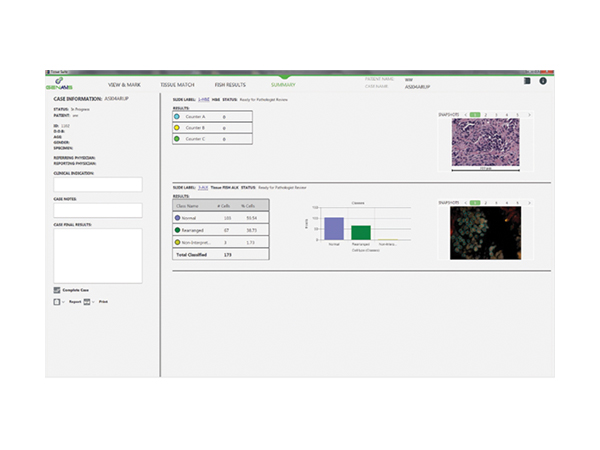Click the Case Information heading

(x=78, y=99)
